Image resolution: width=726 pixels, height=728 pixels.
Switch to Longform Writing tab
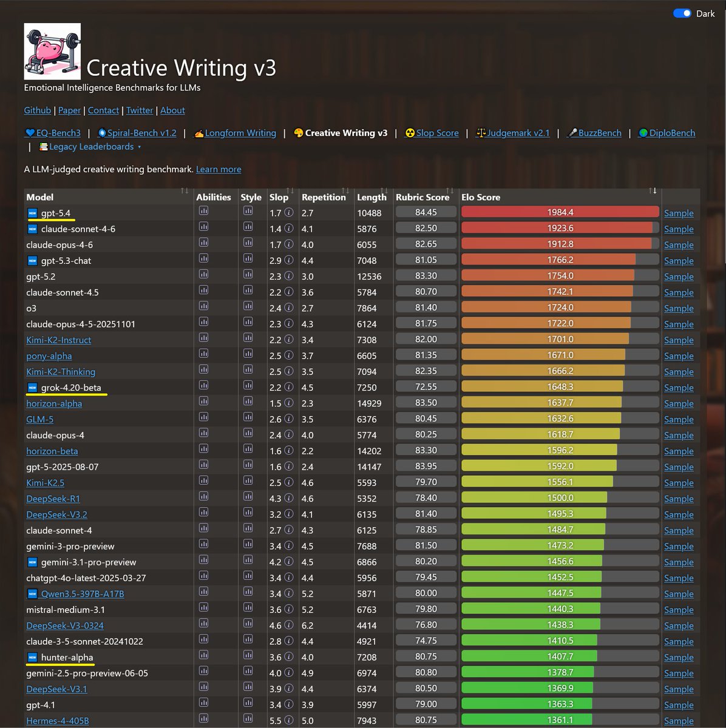coord(234,133)
